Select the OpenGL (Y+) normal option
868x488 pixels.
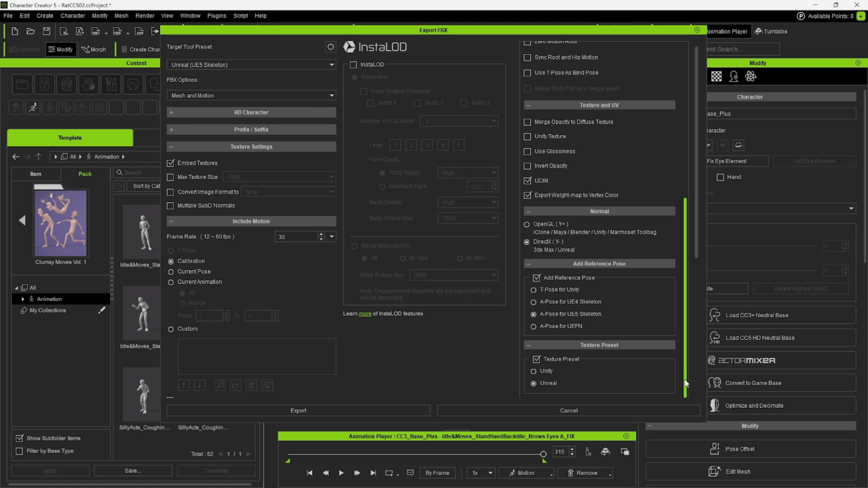(x=527, y=224)
